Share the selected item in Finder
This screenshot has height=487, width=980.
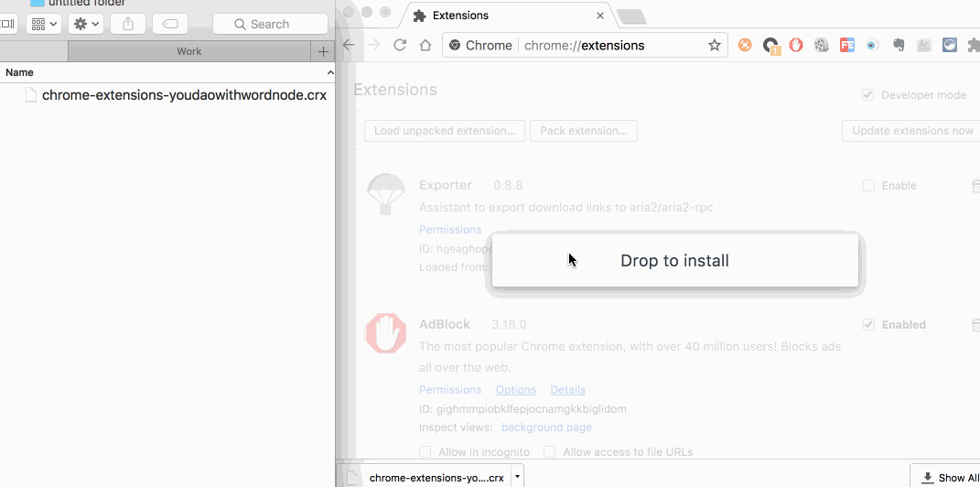tap(128, 24)
